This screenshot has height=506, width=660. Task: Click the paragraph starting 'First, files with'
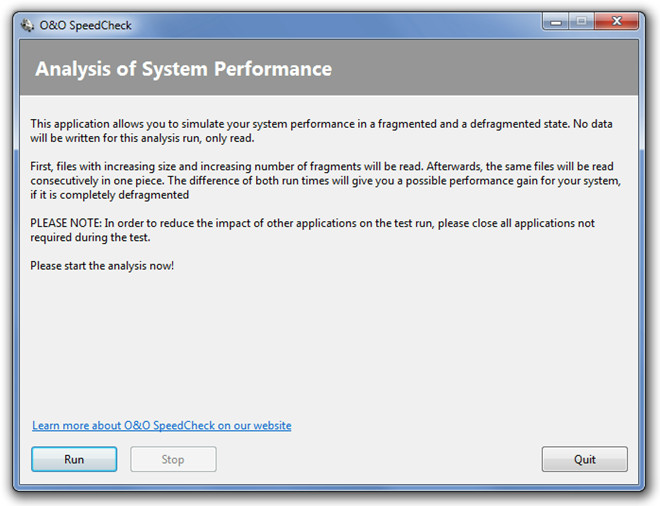click(325, 181)
